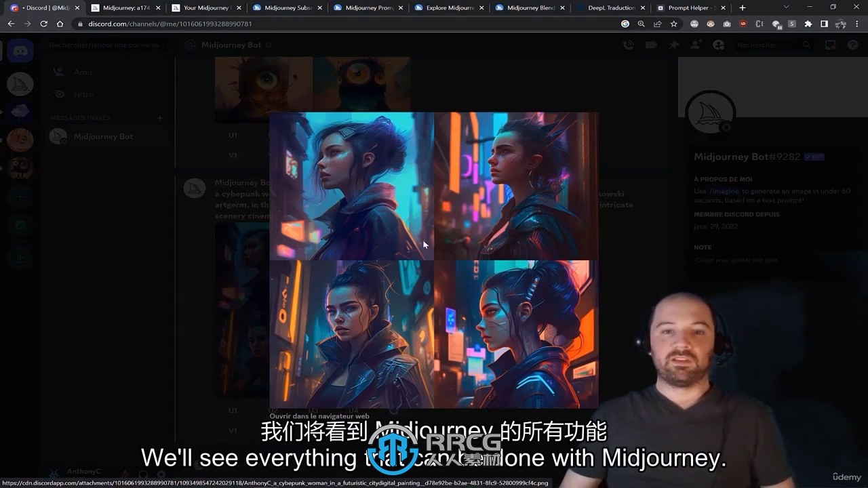Add friends to the private message
This screenshot has width=868, height=488.
[x=696, y=45]
